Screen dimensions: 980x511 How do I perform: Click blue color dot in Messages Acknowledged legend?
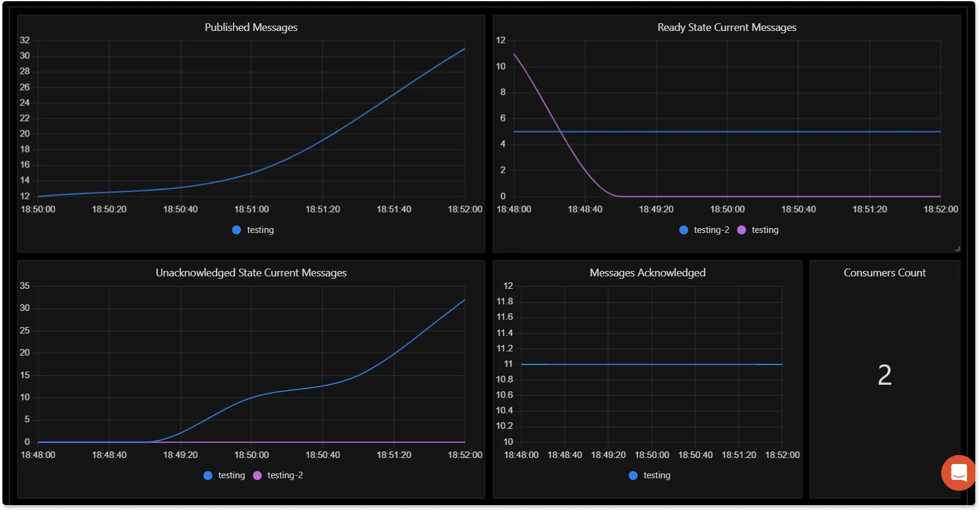(x=633, y=475)
